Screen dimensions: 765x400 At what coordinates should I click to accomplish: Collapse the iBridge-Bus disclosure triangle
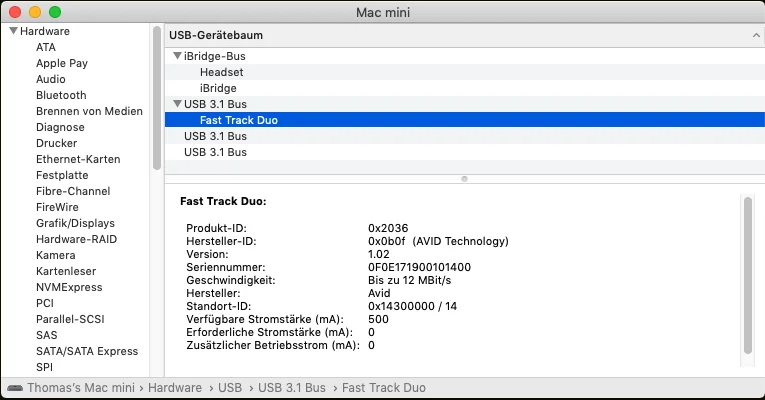pyautogui.click(x=178, y=56)
